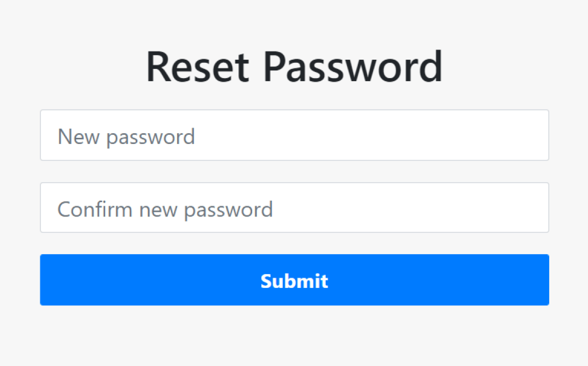Click the button below the password fields
The image size is (588, 366).
tap(294, 280)
